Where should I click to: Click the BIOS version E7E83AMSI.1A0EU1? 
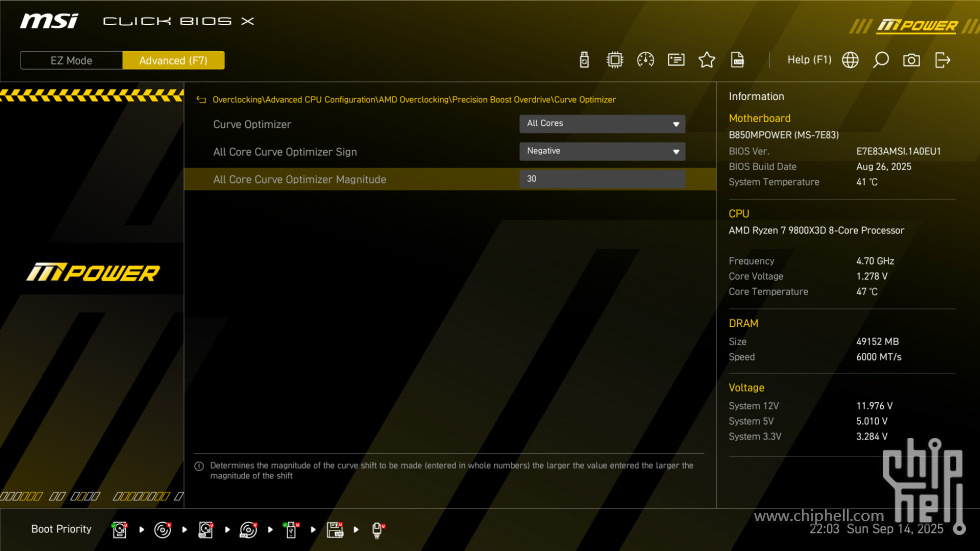(x=898, y=151)
